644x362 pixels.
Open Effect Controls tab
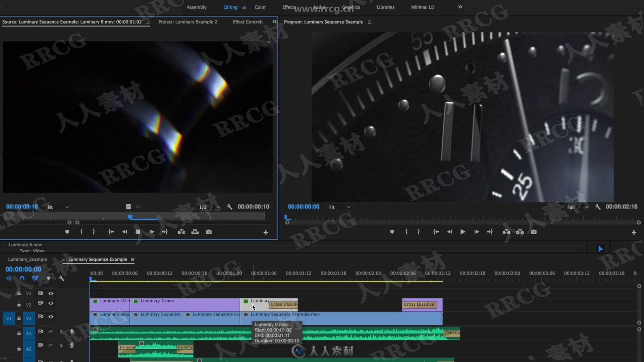(248, 22)
